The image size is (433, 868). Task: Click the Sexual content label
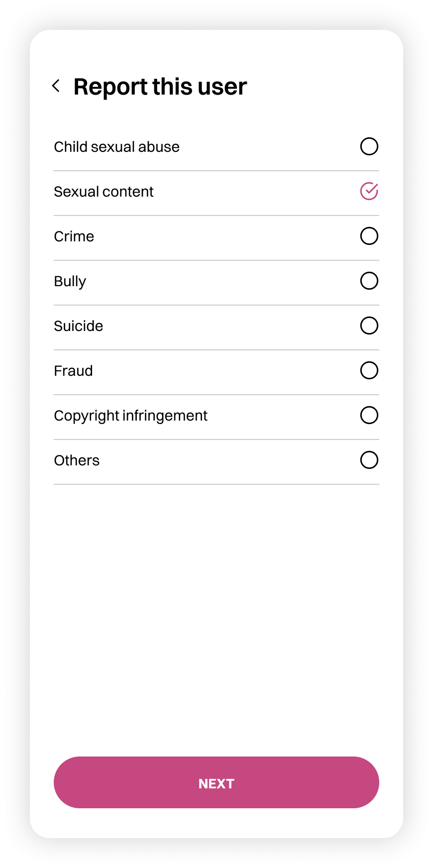click(104, 192)
